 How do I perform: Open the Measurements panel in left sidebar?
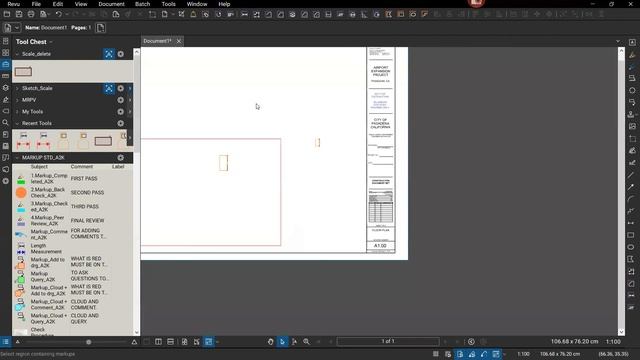pos(6,76)
